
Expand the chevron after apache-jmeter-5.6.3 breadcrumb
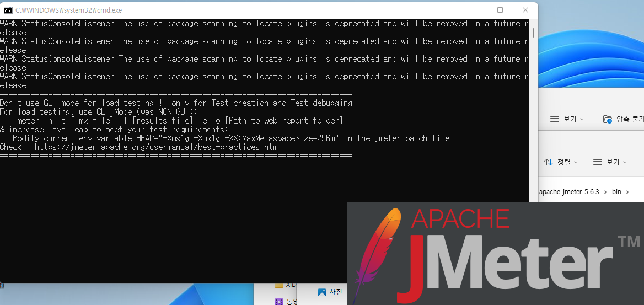pyautogui.click(x=605, y=192)
